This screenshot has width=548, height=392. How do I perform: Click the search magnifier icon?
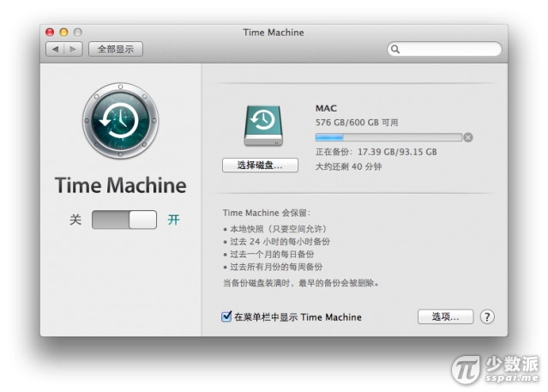tap(395, 49)
